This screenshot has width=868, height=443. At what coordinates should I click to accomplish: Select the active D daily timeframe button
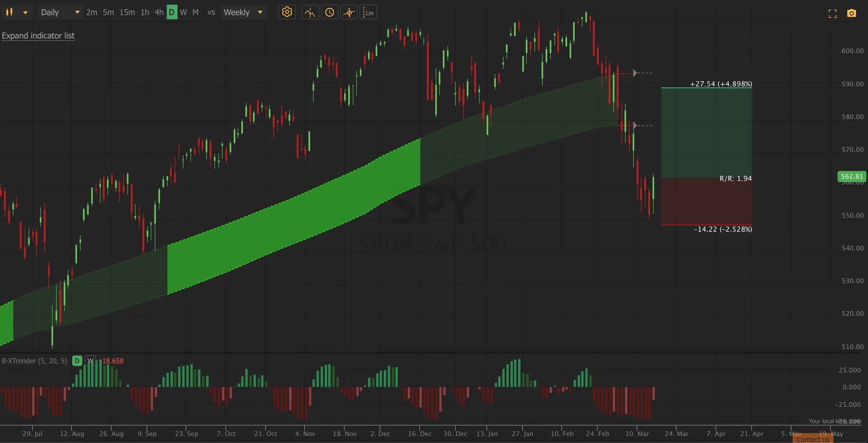[x=172, y=12]
